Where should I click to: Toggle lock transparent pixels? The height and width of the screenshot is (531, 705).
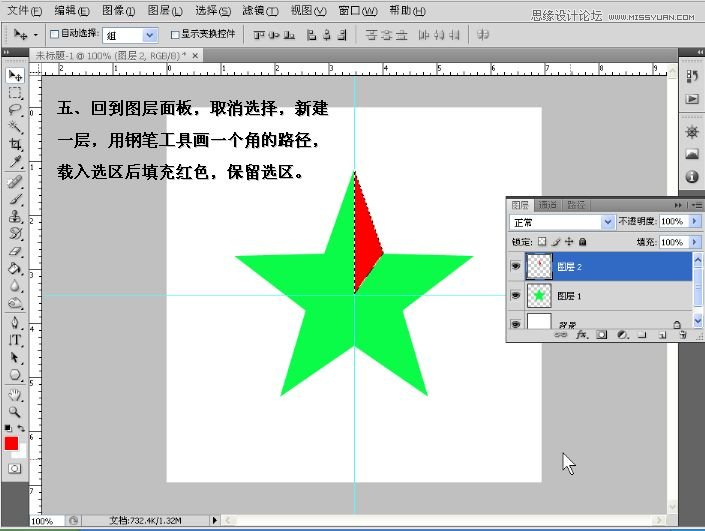(542, 242)
